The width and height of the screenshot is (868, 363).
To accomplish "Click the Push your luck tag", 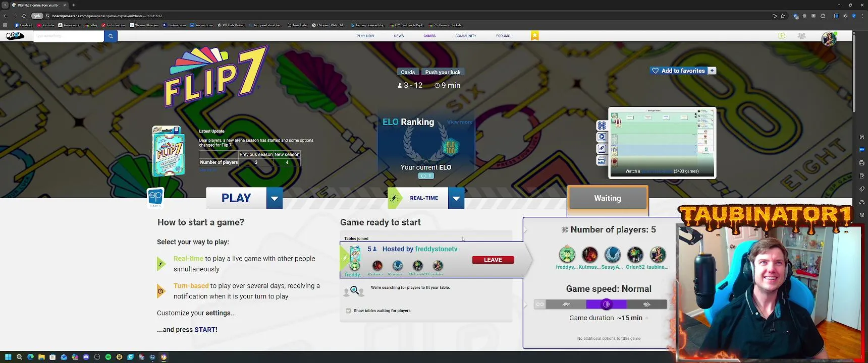I will tap(443, 72).
